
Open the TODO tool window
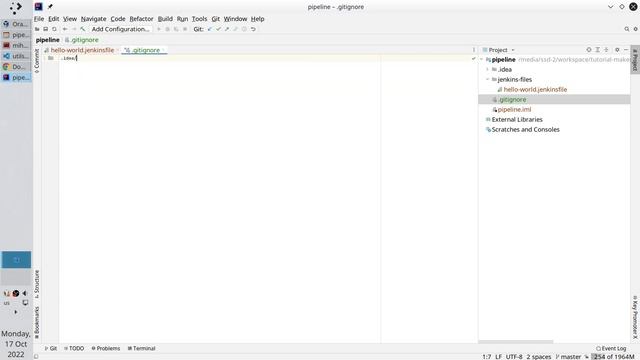click(x=74, y=349)
